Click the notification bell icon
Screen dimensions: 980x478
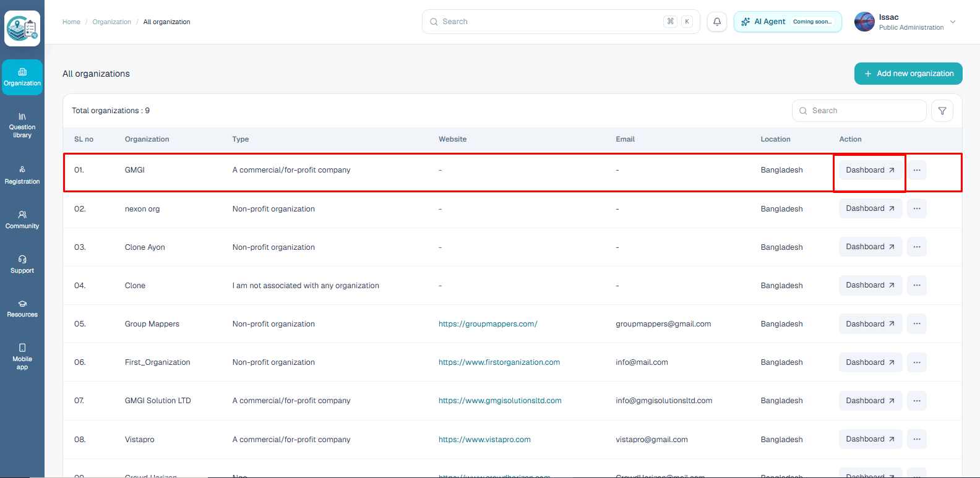tap(717, 22)
